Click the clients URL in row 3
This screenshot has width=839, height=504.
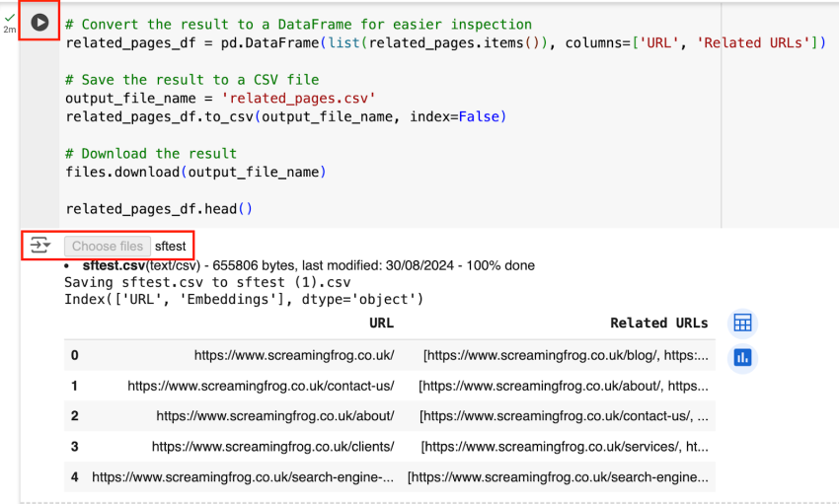(272, 447)
